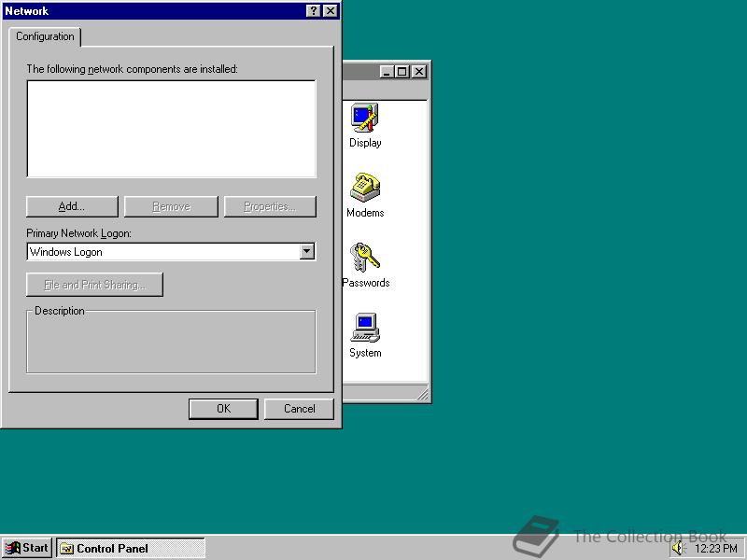Click the System label text
The height and width of the screenshot is (560, 747).
click(365, 353)
